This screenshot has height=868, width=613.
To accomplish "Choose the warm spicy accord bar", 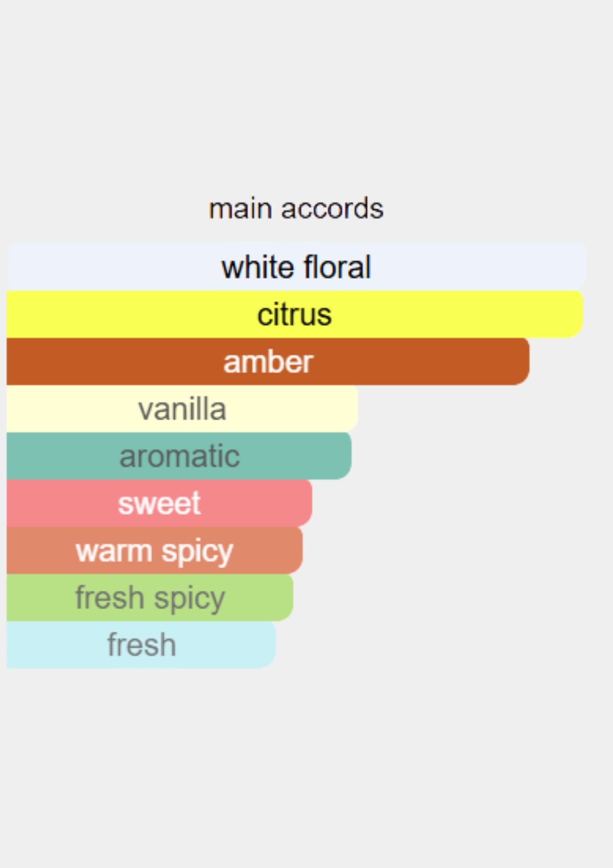I will 155,550.
